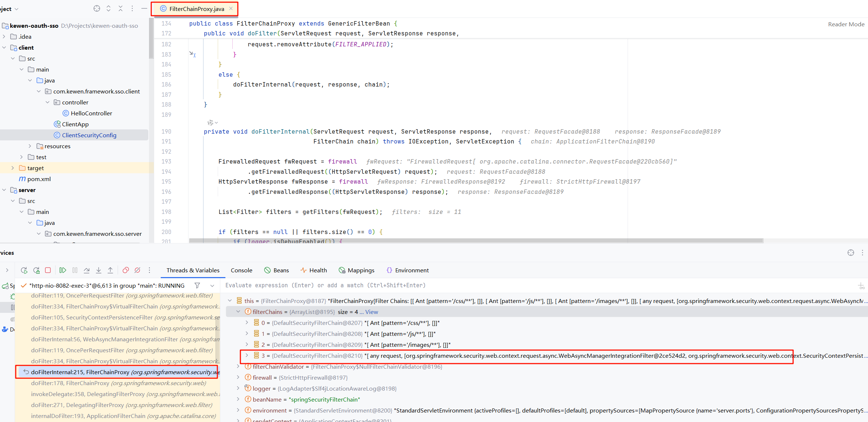The width and height of the screenshot is (868, 422).
Task: Open the Beans tab
Action: point(277,270)
